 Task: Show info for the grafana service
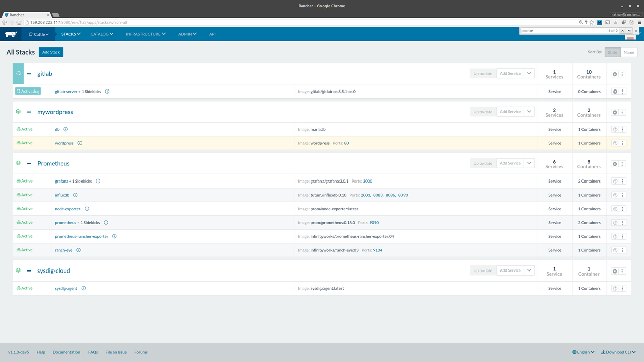coord(98,181)
